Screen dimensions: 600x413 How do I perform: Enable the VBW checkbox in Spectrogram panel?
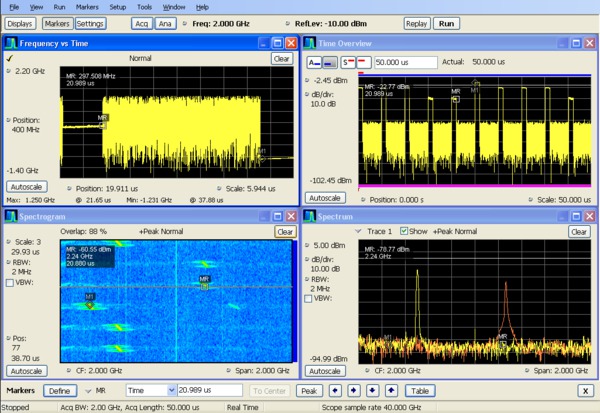click(x=10, y=283)
